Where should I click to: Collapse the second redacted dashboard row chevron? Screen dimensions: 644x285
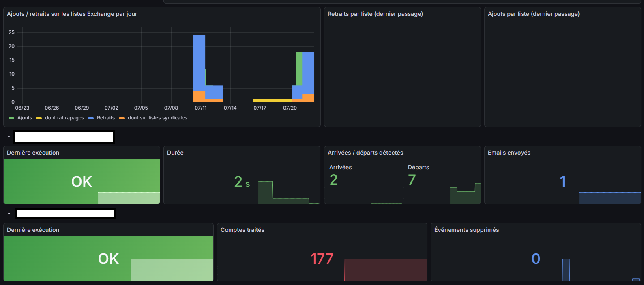pos(9,214)
